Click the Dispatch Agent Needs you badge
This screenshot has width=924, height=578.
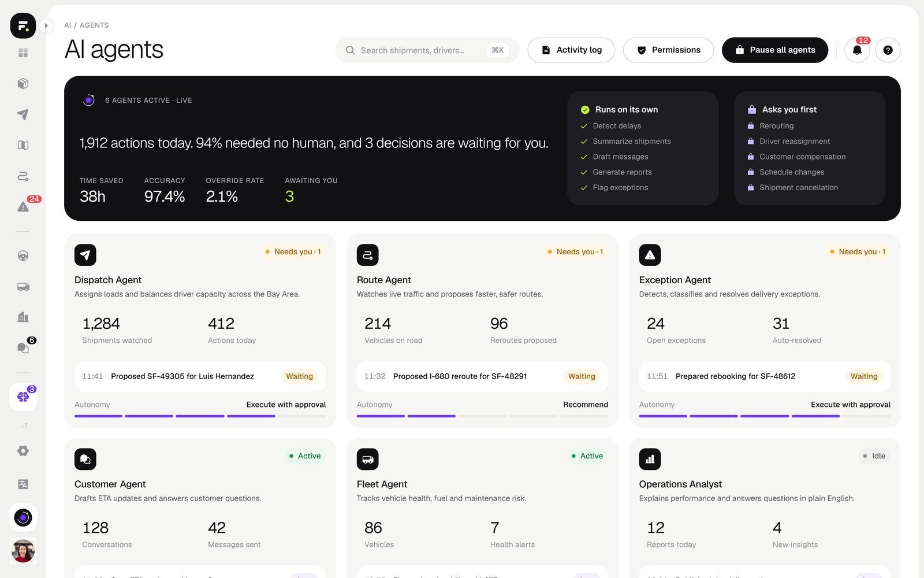(x=293, y=251)
